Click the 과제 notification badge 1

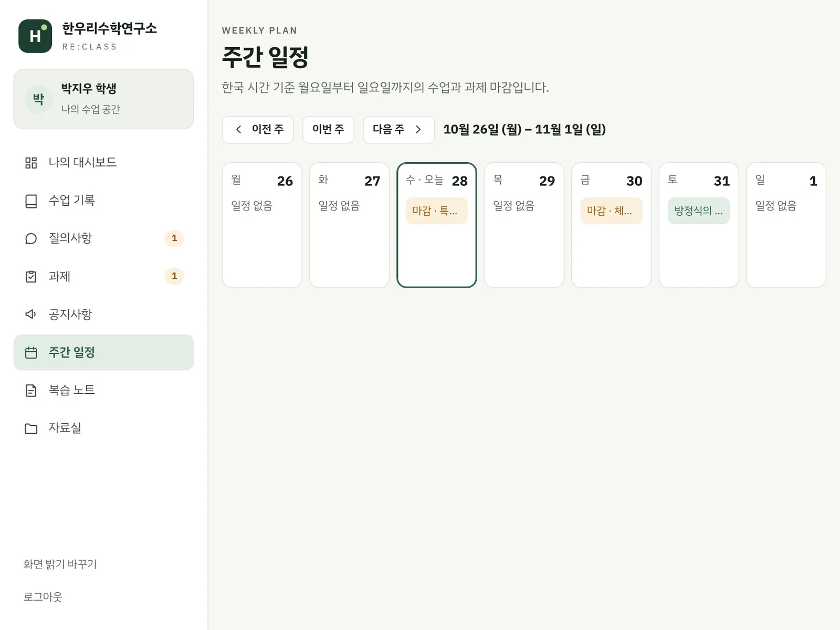174,276
